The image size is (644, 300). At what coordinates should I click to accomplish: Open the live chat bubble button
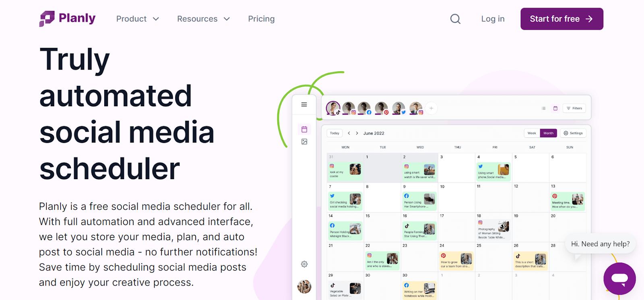point(619,279)
